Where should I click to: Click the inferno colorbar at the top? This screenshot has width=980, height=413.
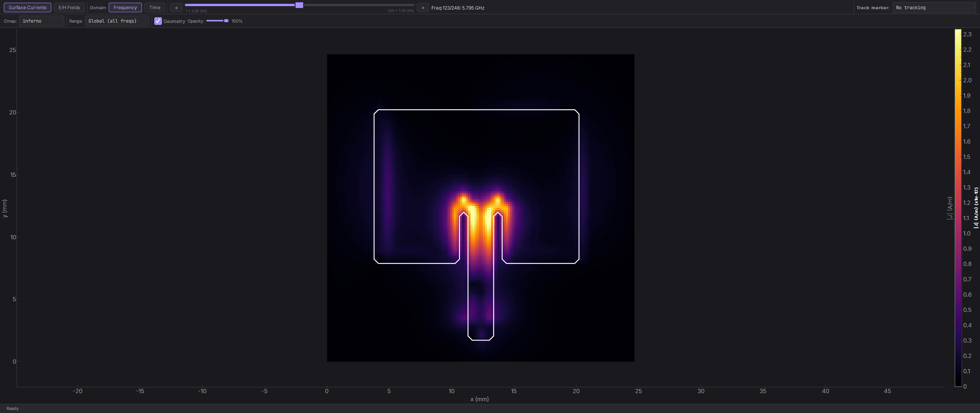958,34
